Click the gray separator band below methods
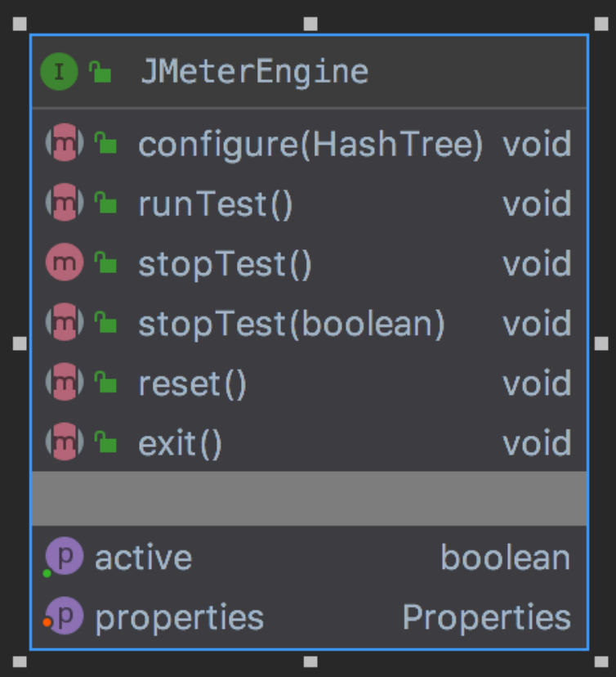Image resolution: width=616 pixels, height=677 pixels. (309, 498)
